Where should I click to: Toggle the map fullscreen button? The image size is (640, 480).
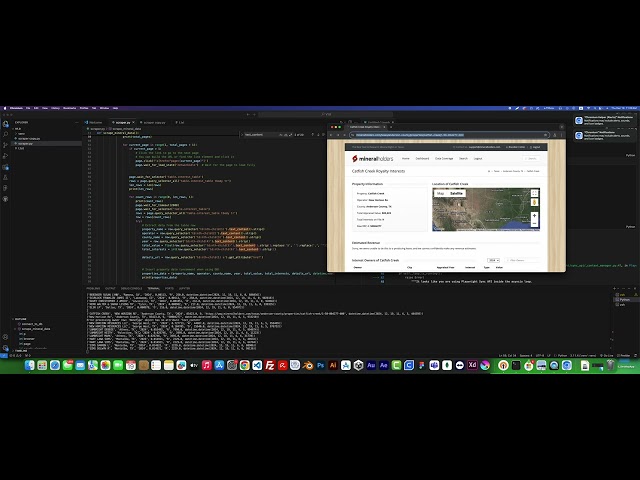tap(534, 193)
